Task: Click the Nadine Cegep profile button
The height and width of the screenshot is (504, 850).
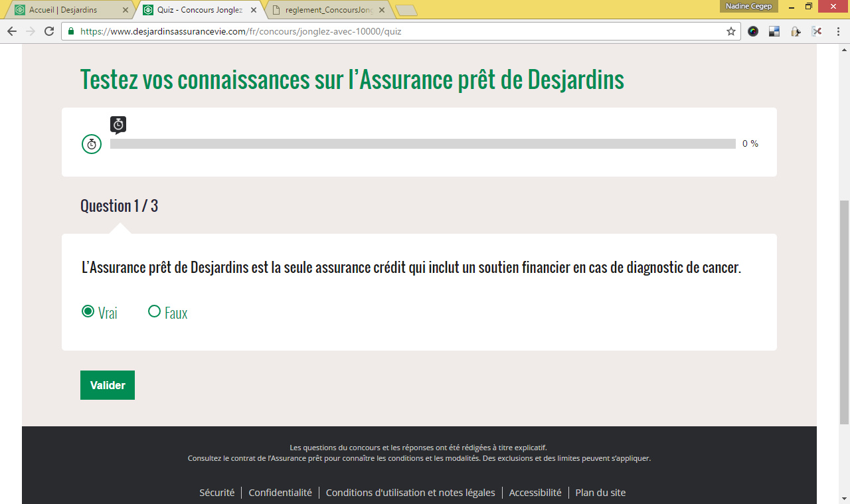Action: pos(748,6)
